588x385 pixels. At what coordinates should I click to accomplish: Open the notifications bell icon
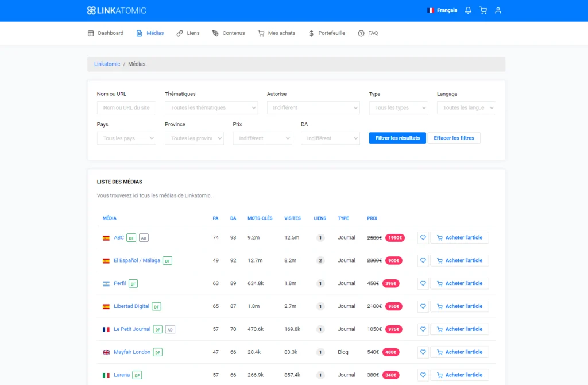(x=468, y=10)
